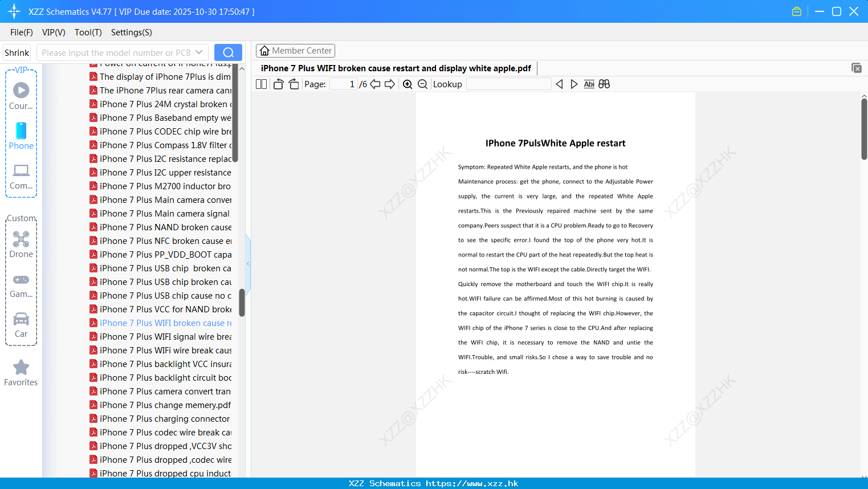Click the XZZ Schematics logo icon
The width and height of the screenshot is (868, 489).
point(14,11)
